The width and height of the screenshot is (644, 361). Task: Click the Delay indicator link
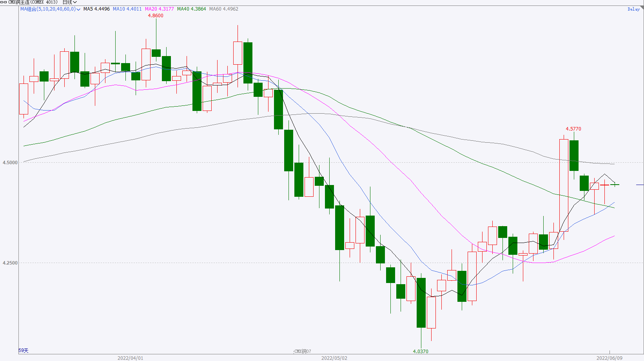click(x=633, y=9)
